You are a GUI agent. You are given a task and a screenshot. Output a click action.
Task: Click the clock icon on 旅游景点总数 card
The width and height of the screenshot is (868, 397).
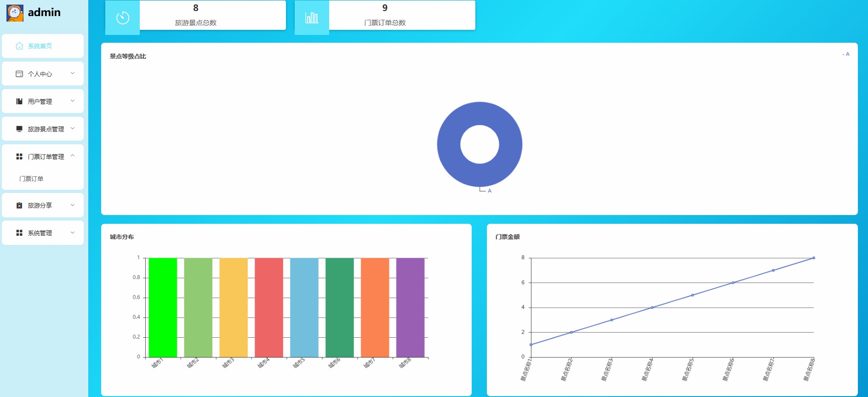[123, 18]
